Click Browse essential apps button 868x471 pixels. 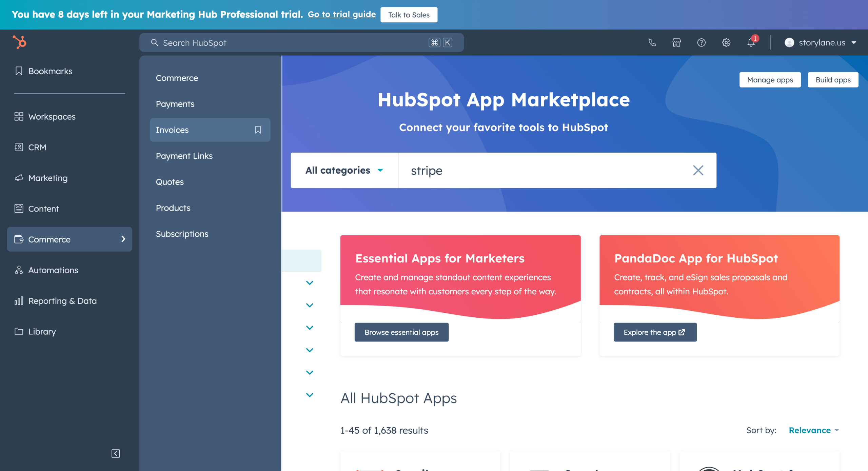tap(401, 332)
